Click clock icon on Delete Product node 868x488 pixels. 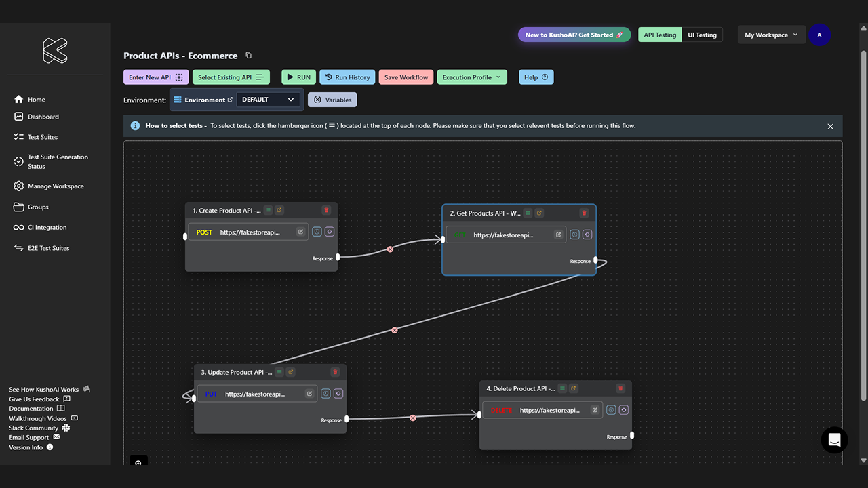tap(611, 410)
